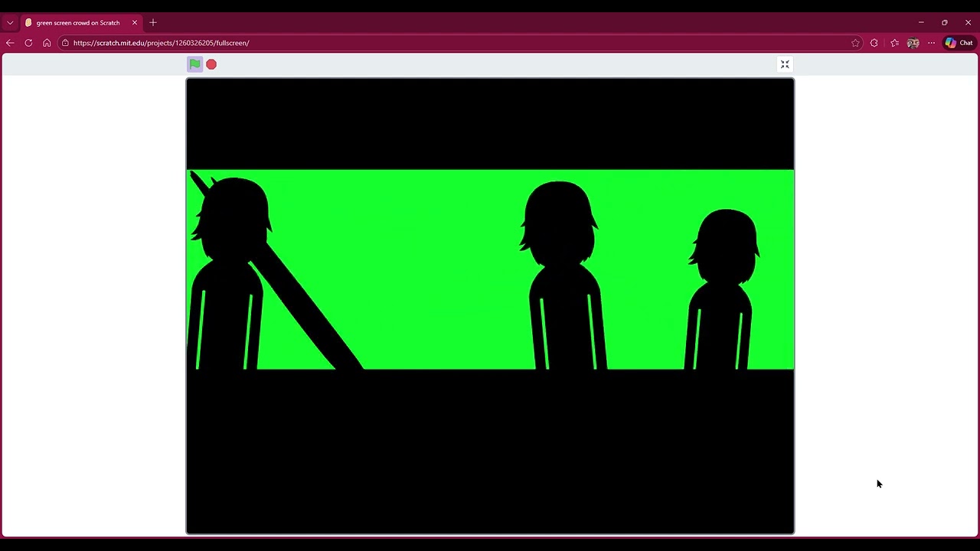Open the Copilot Chat button
This screenshot has width=980, height=551.
959,43
